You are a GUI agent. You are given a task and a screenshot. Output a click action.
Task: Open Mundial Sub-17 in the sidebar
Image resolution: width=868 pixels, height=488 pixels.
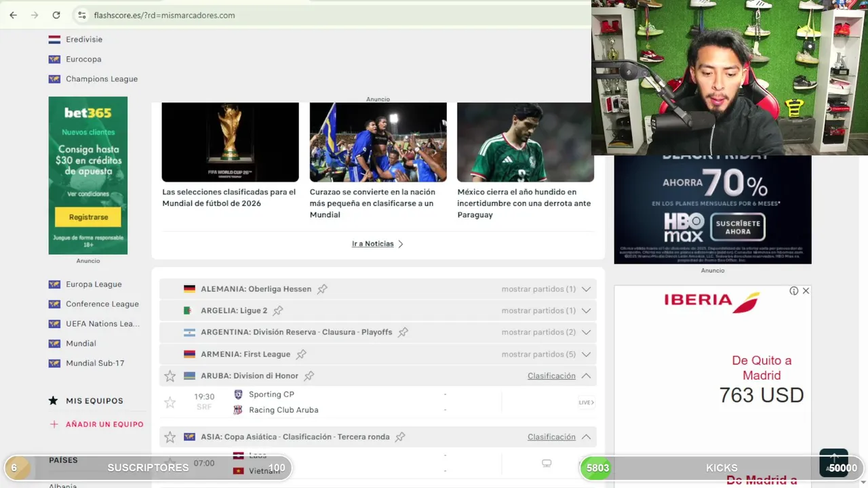click(x=95, y=363)
